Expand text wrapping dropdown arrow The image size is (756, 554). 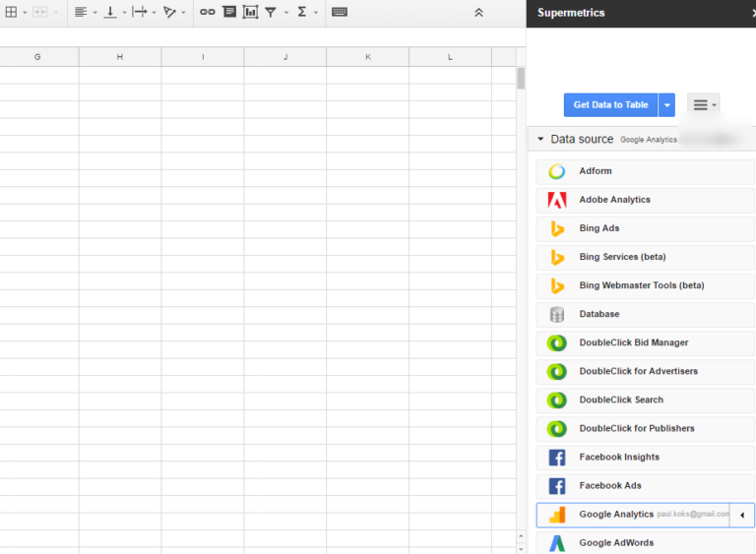pyautogui.click(x=154, y=13)
